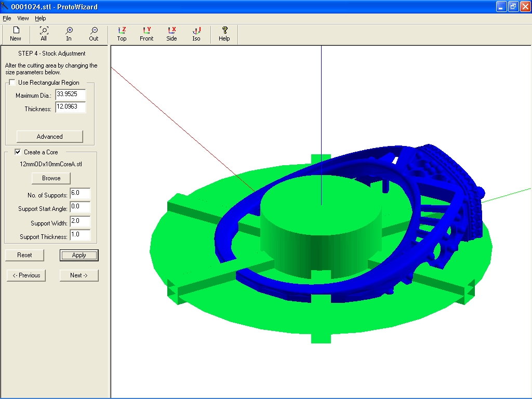Screen dimensions: 532x399
Task: Restore down the ProtoWizard window
Action: 513,6
